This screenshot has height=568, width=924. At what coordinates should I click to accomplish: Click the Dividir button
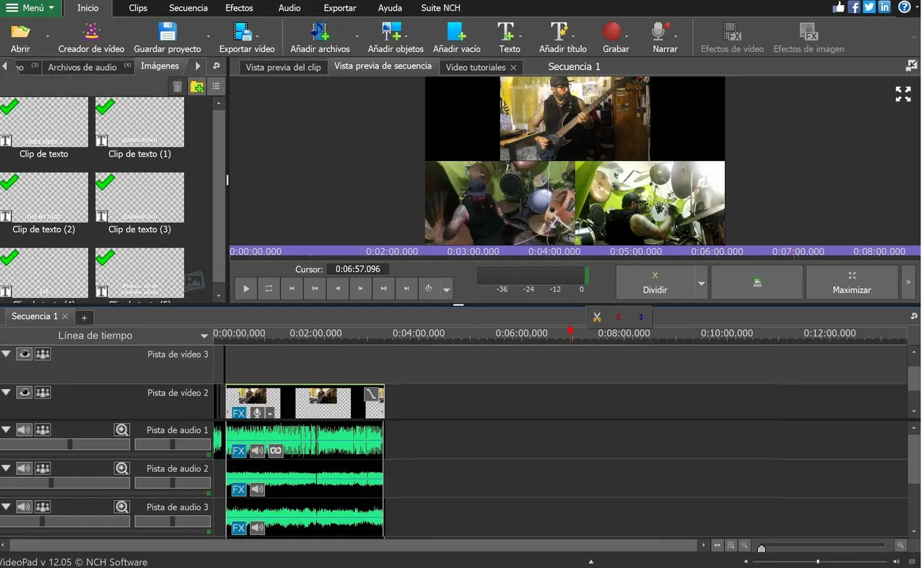point(655,282)
